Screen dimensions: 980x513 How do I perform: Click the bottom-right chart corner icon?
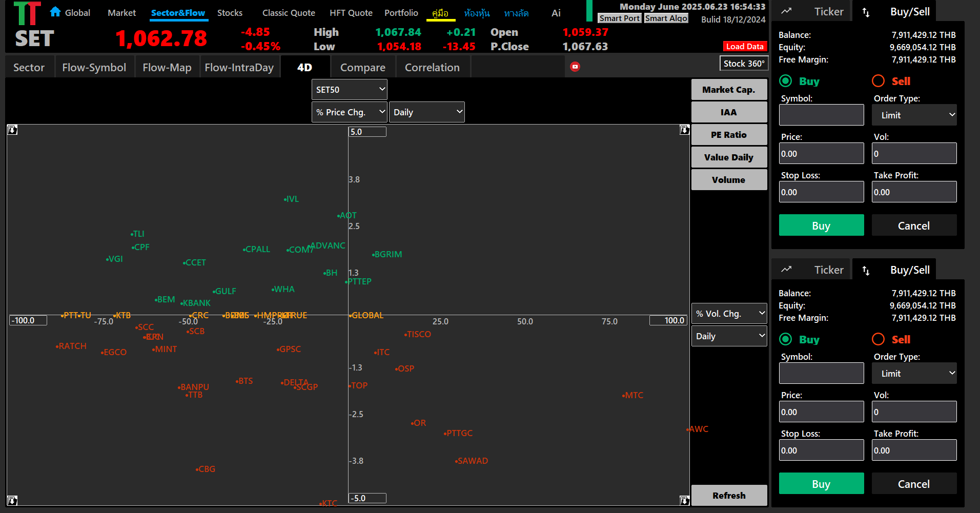point(684,500)
